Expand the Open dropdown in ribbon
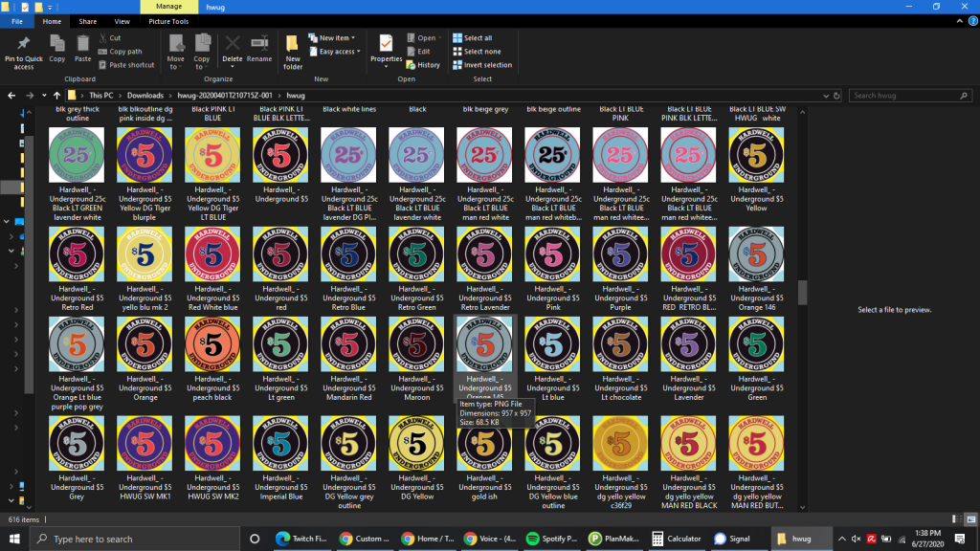Viewport: 980px width, 551px height. pyautogui.click(x=424, y=38)
